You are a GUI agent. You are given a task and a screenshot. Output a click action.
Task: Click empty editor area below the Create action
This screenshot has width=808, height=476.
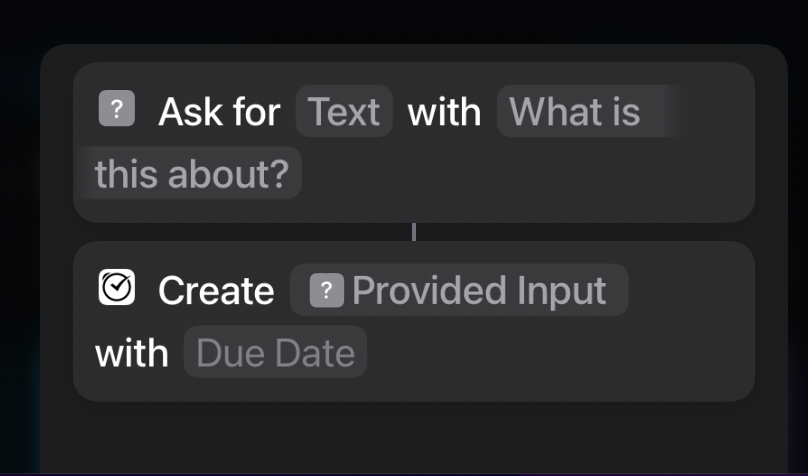(414, 438)
